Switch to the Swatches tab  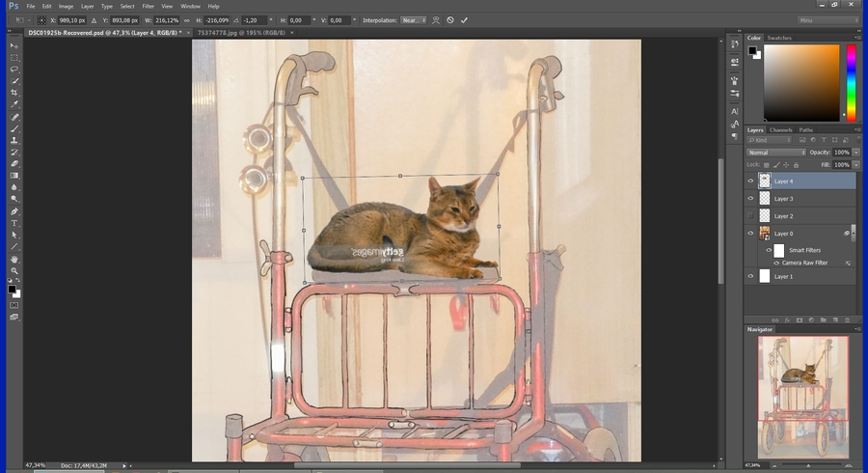point(779,38)
